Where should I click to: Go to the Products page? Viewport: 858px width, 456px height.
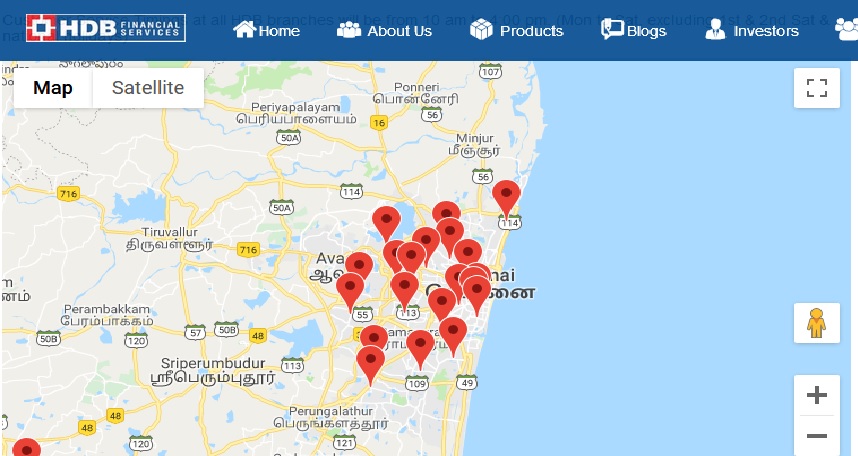[x=517, y=30]
